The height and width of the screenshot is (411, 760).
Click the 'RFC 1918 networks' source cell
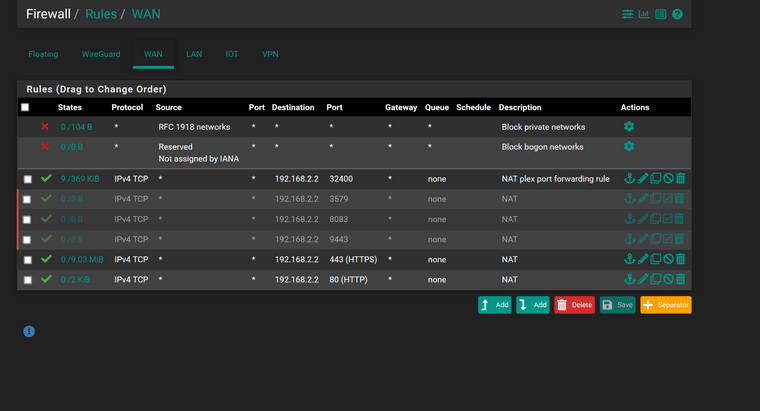pos(194,127)
